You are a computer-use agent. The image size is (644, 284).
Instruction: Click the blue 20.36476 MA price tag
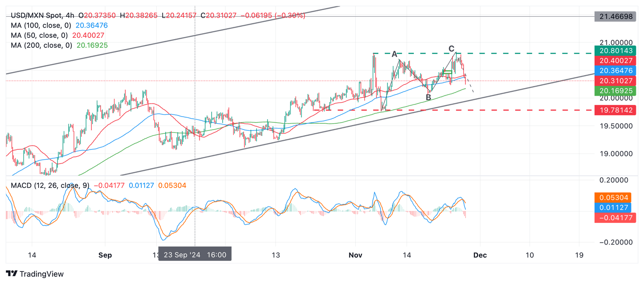(615, 70)
